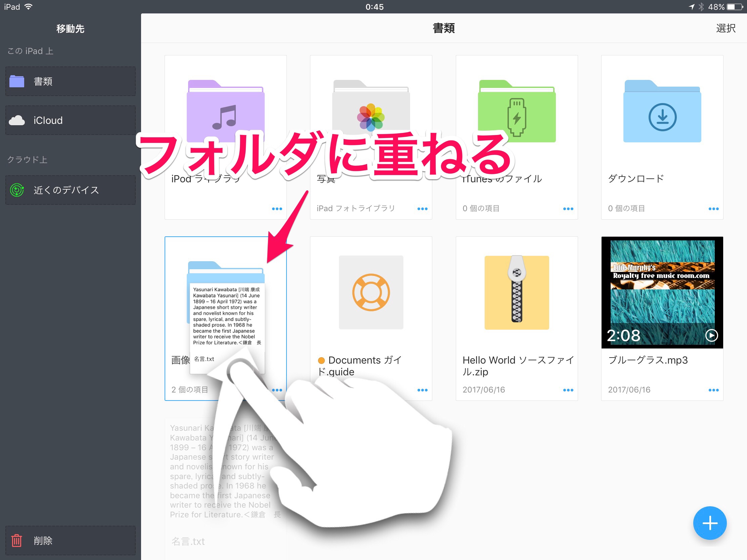Image resolution: width=747 pixels, height=560 pixels.
Task: Open the iPod library music folder
Action: pos(225,111)
